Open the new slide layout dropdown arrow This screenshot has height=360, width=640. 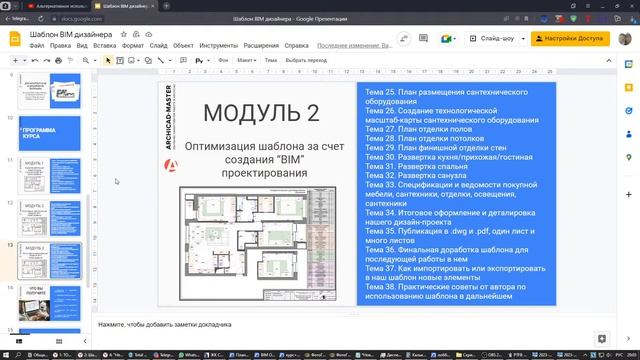coord(24,60)
